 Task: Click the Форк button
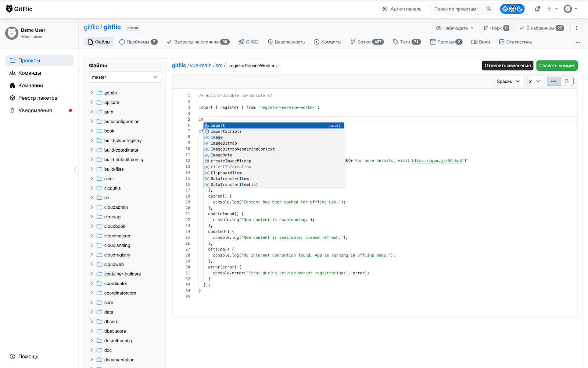pyautogui.click(x=496, y=28)
